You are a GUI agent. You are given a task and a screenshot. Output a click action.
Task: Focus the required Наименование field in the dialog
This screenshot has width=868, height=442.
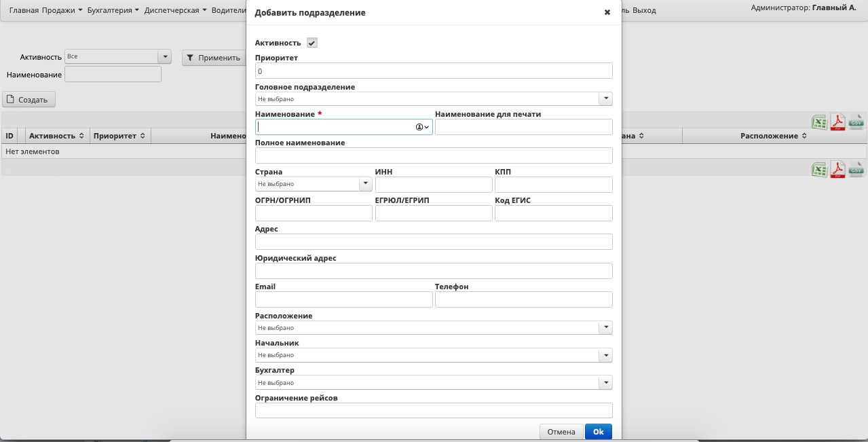(x=343, y=127)
